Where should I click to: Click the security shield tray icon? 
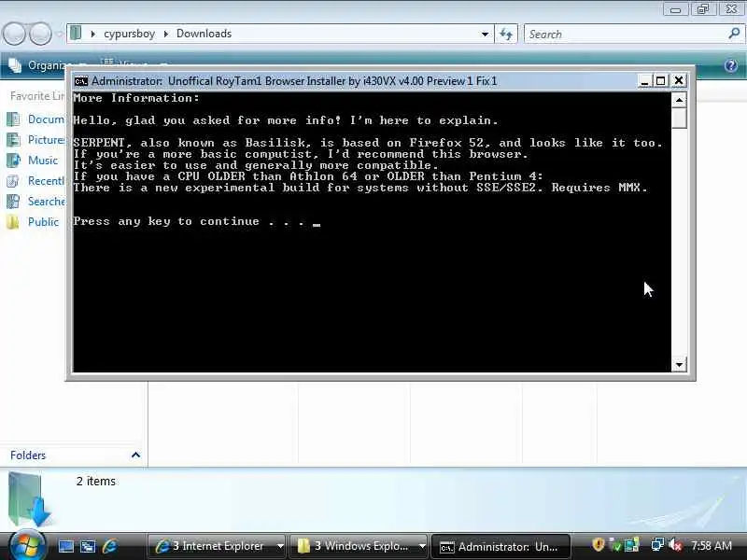click(598, 544)
